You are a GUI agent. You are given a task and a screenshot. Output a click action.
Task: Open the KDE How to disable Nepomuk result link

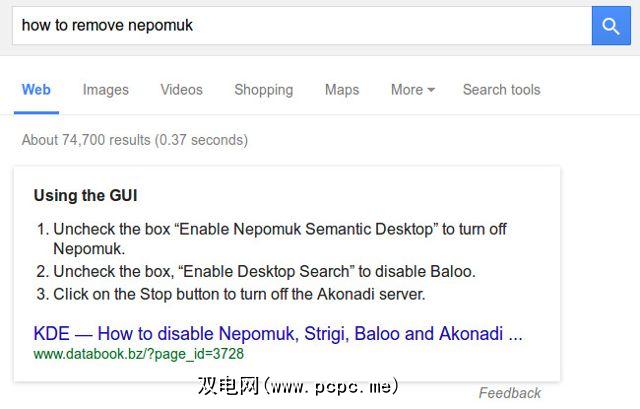tap(278, 333)
